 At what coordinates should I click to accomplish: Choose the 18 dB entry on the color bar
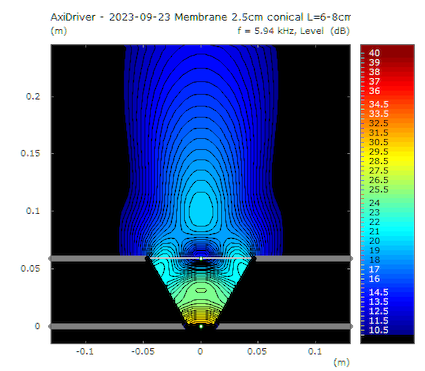[x=374, y=260]
